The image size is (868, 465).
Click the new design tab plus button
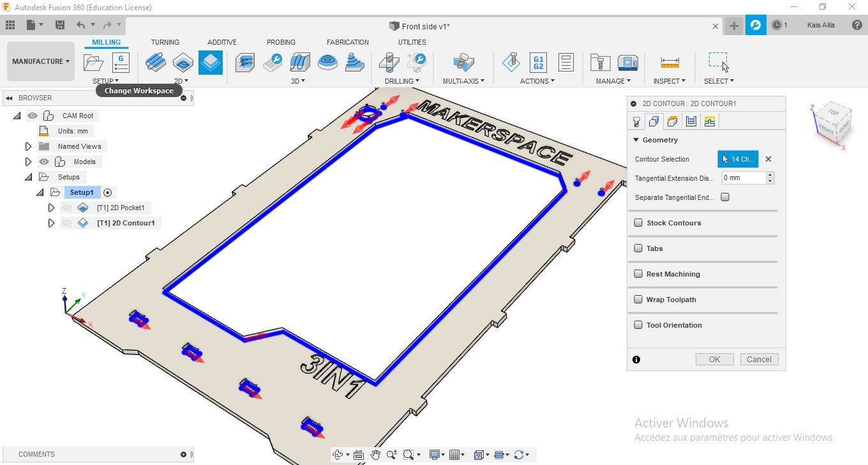[734, 26]
